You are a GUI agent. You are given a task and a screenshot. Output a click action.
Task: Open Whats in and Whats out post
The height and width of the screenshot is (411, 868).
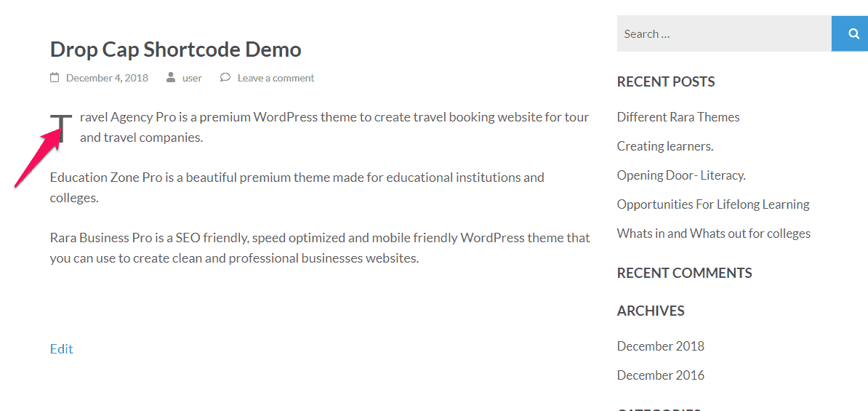[x=713, y=234]
